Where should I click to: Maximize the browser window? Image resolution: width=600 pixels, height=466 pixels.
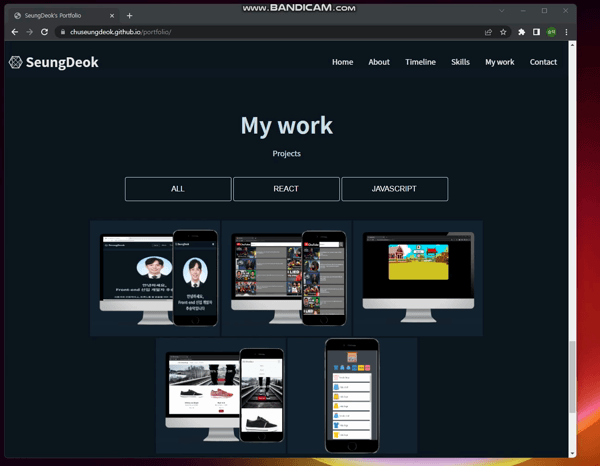544,11
